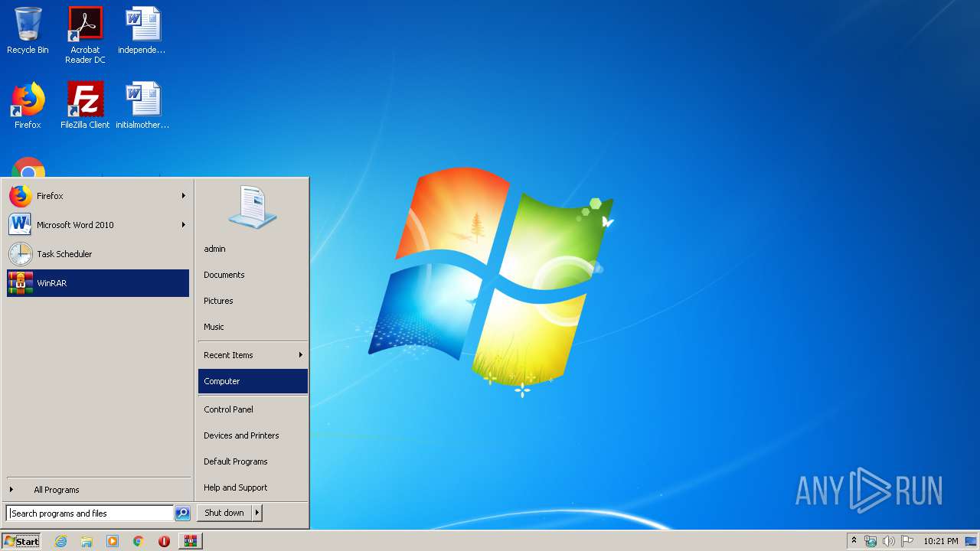Click the Shut down button

[224, 513]
